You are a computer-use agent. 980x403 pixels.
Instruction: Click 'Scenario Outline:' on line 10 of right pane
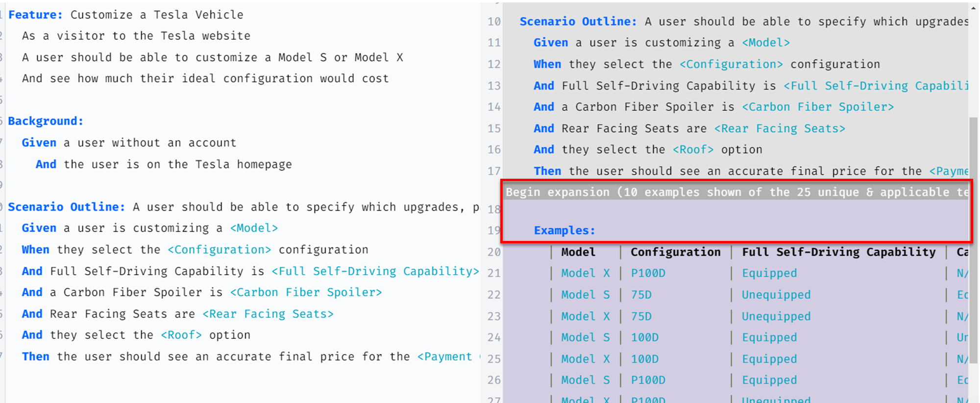coord(578,22)
